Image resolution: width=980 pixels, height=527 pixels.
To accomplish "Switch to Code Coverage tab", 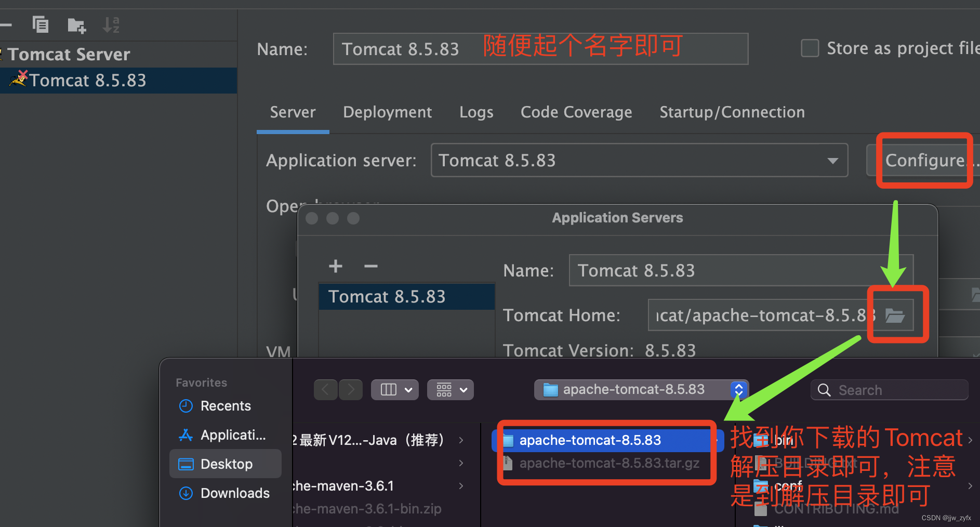I will (x=576, y=112).
